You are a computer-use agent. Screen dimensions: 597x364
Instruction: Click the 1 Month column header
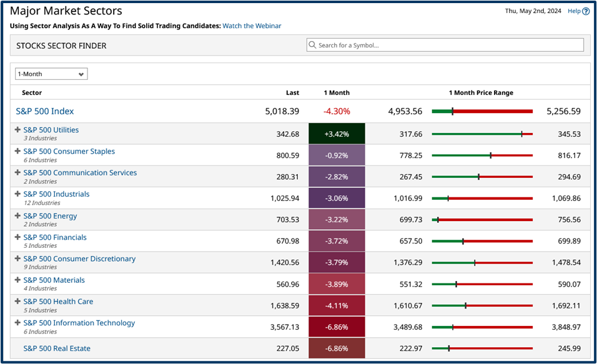(337, 92)
